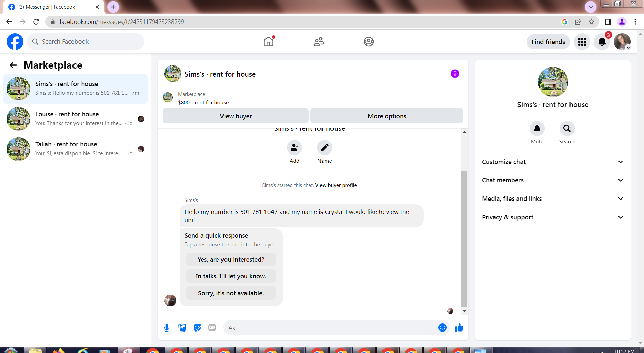Expand the Customize chat section
The image size is (644, 353).
[553, 162]
